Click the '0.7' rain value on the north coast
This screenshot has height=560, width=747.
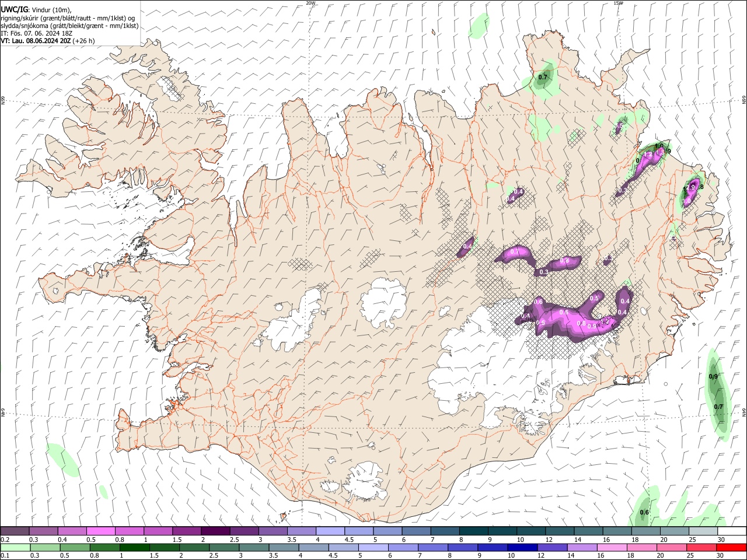[x=543, y=77]
